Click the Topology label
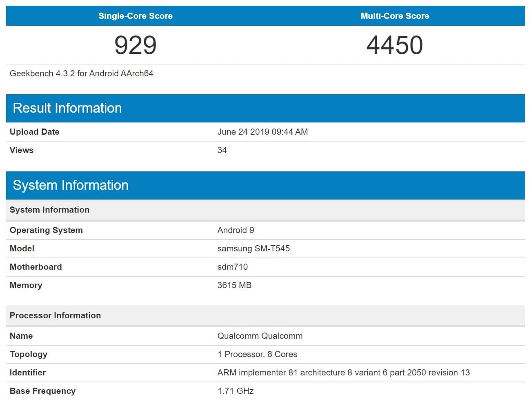 click(x=29, y=354)
